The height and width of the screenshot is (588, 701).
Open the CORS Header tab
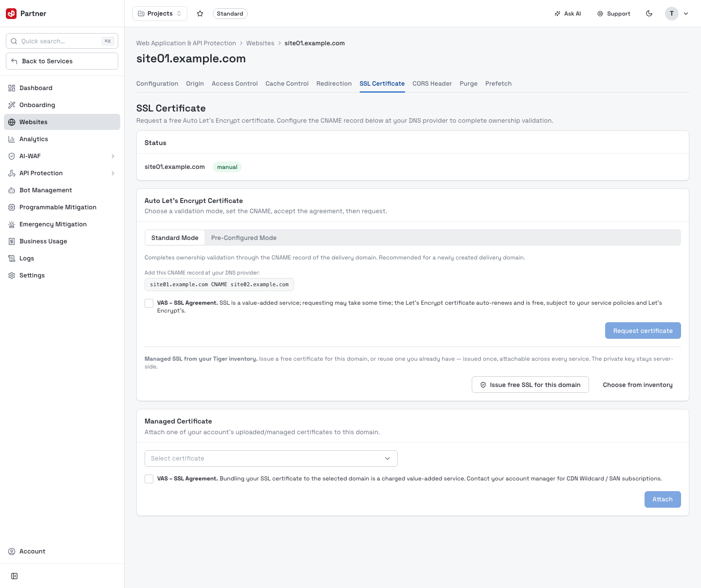432,84
